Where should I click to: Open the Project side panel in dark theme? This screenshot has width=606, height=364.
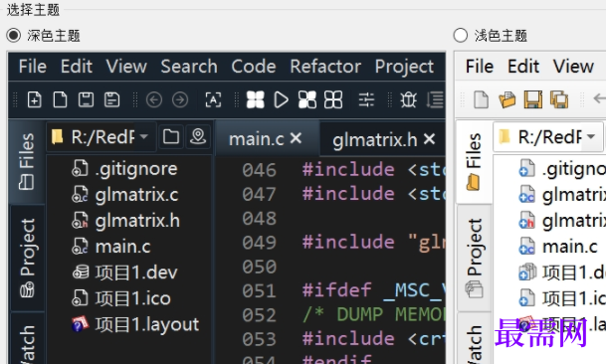coord(27,258)
